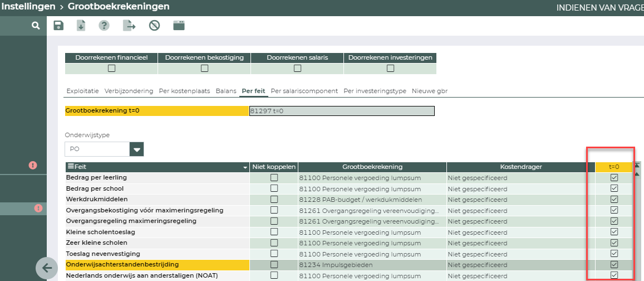Check Niet koppelen for Zeer kleine scholen
Image resolution: width=644 pixels, height=281 pixels.
(274, 243)
